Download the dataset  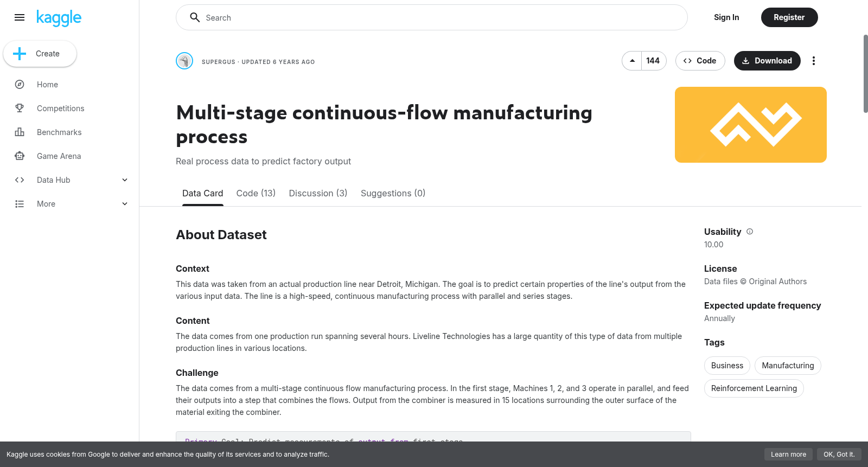pos(767,61)
